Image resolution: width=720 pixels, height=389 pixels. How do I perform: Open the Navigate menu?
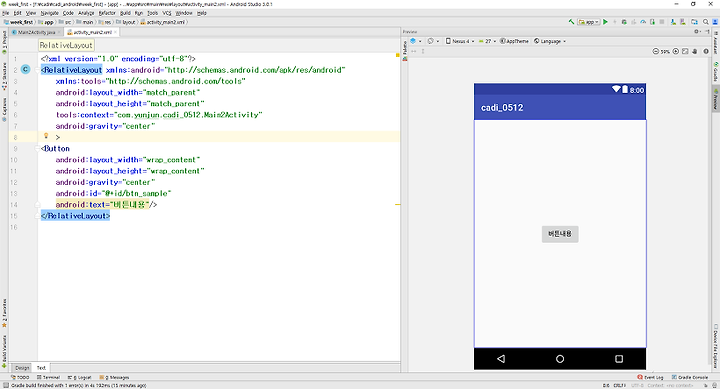coord(49,13)
